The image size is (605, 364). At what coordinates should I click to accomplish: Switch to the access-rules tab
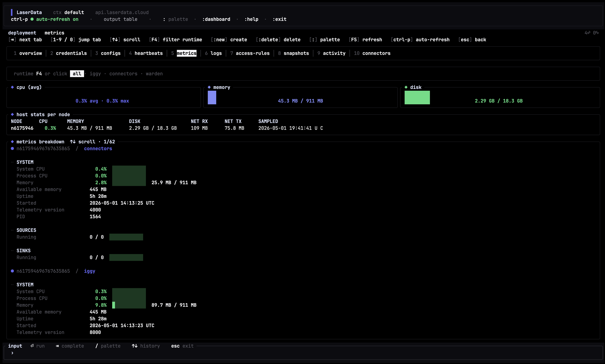250,53
